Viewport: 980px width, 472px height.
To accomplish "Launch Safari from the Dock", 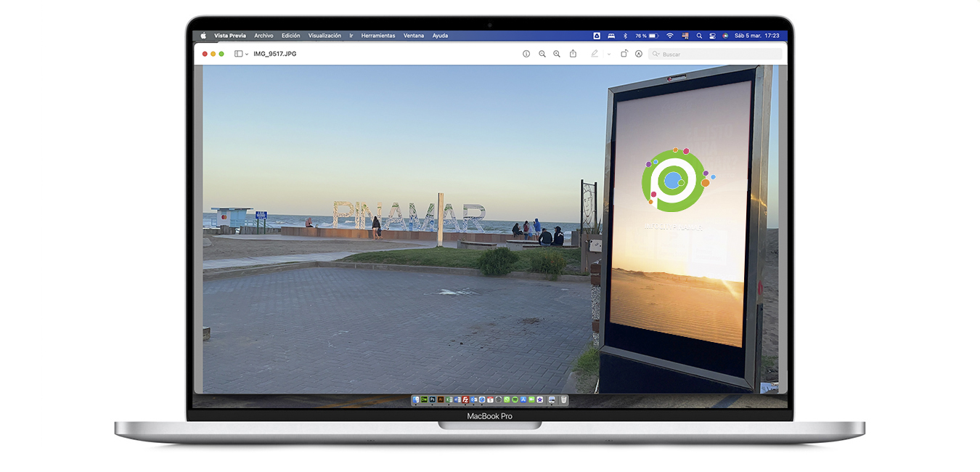I will tap(482, 399).
